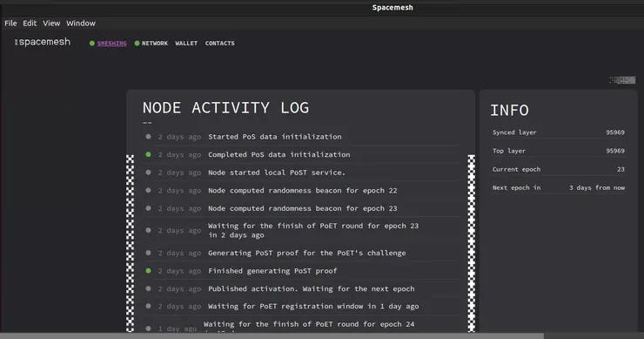
Task: Click the dot beside the epoch 22 beacon entry
Action: (148, 191)
